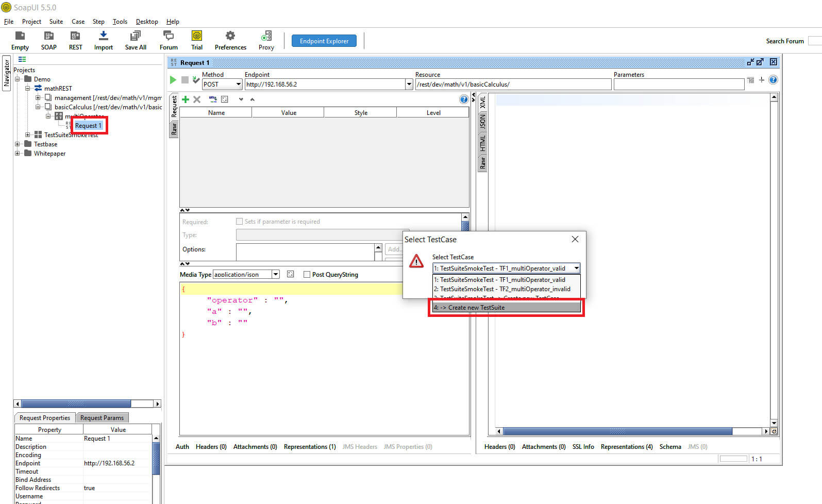Submit request with green play icon

click(173, 80)
